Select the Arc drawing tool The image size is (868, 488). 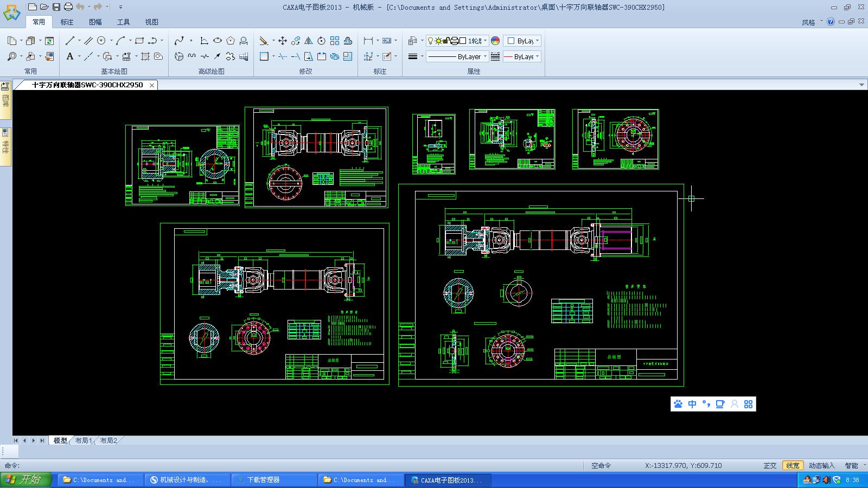(x=120, y=41)
